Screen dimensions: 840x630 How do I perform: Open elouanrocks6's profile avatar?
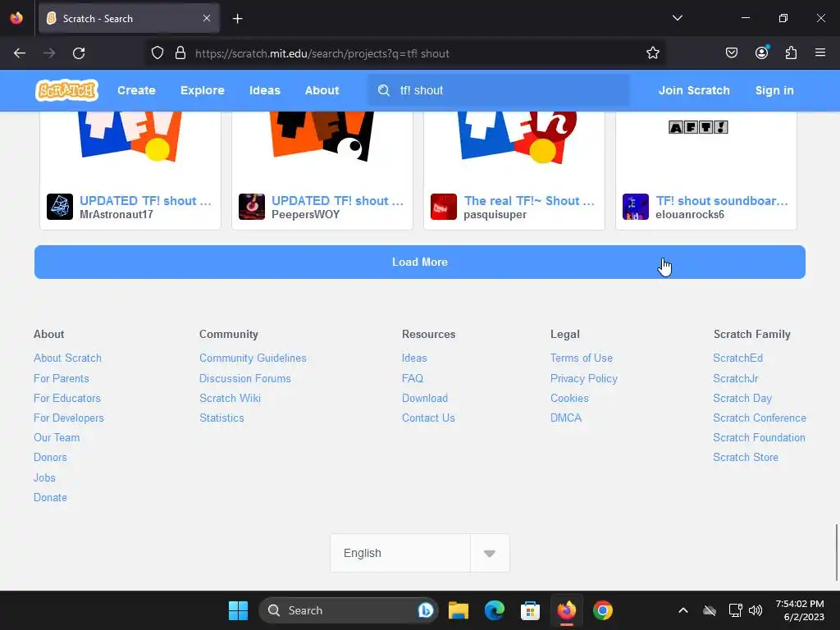click(x=636, y=207)
